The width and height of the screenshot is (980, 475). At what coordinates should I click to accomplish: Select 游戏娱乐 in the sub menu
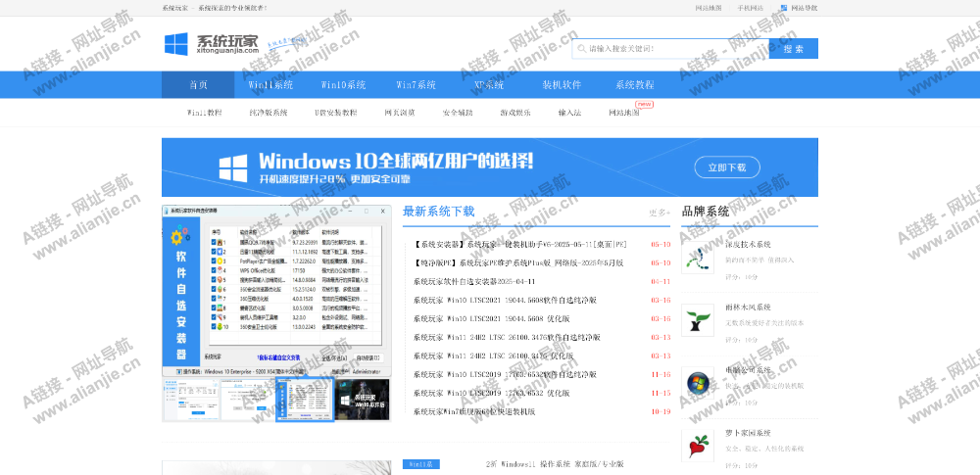(x=515, y=114)
